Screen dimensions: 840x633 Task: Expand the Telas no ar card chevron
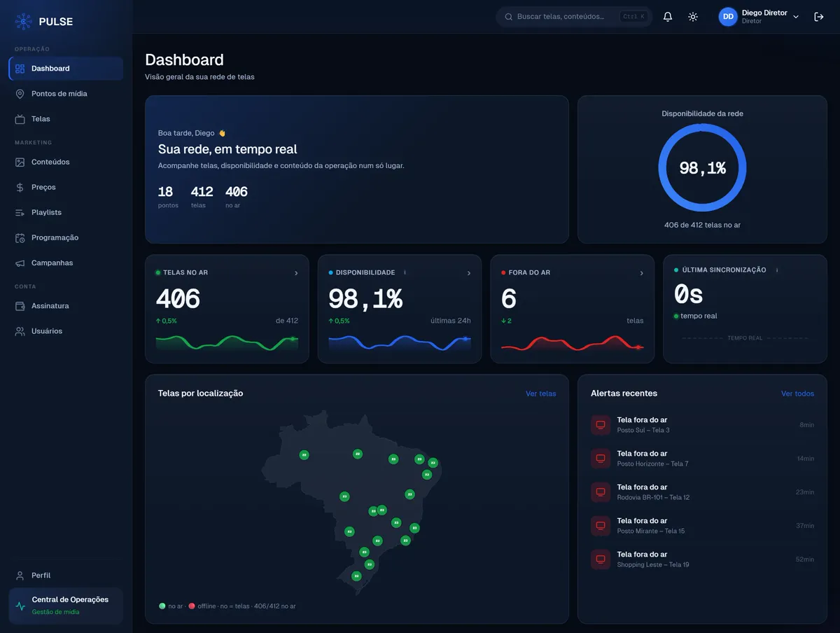click(x=296, y=273)
